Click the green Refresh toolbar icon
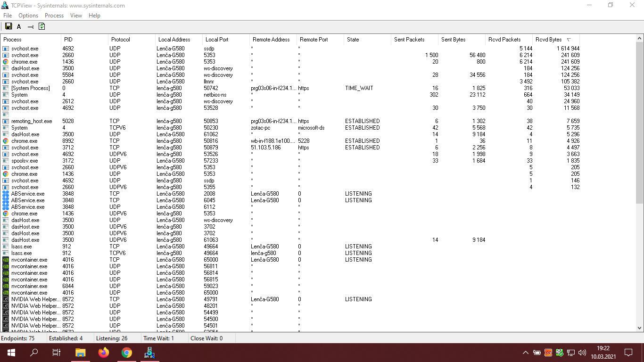 pos(42,26)
